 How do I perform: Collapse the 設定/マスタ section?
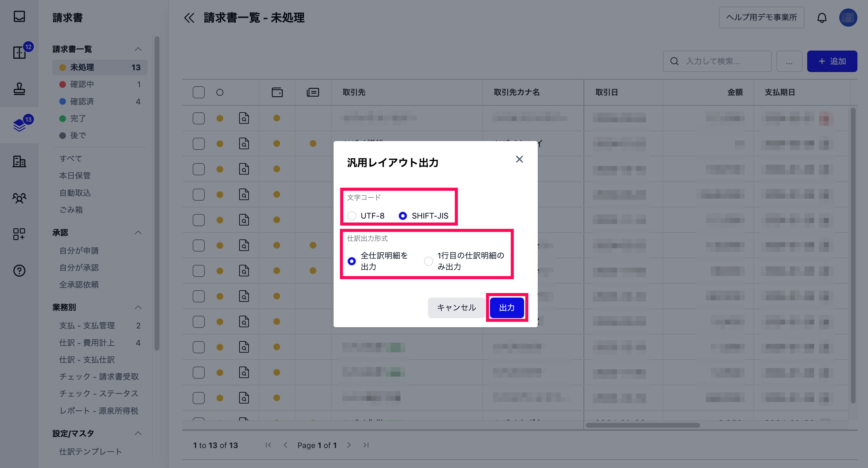(x=138, y=433)
